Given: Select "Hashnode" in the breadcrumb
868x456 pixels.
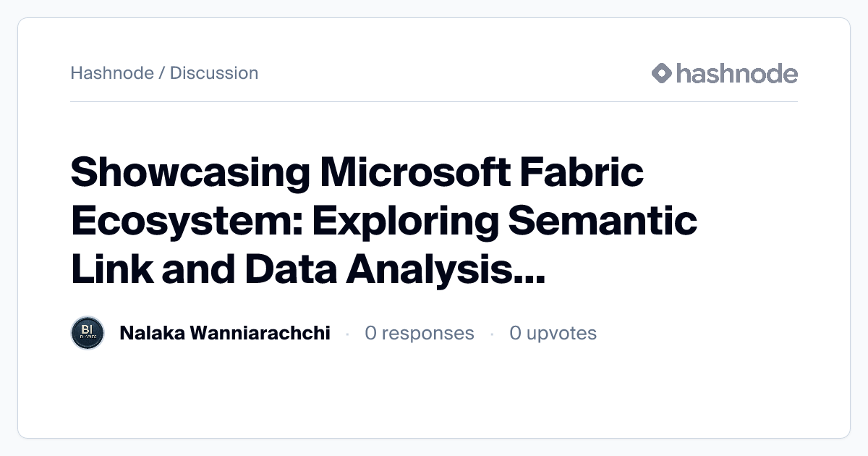Looking at the screenshot, I should click(112, 73).
